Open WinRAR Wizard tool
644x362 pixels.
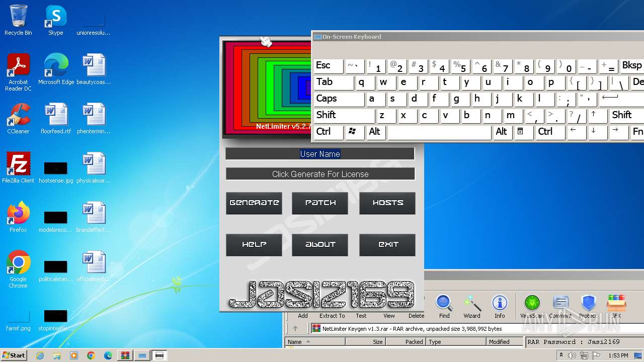coord(472,306)
